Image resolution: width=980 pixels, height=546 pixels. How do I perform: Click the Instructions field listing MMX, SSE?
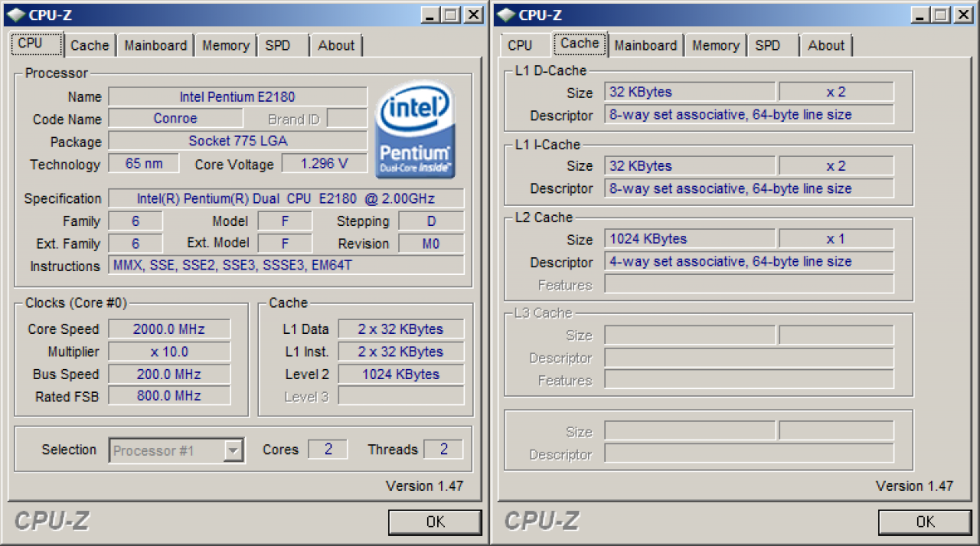[286, 265]
